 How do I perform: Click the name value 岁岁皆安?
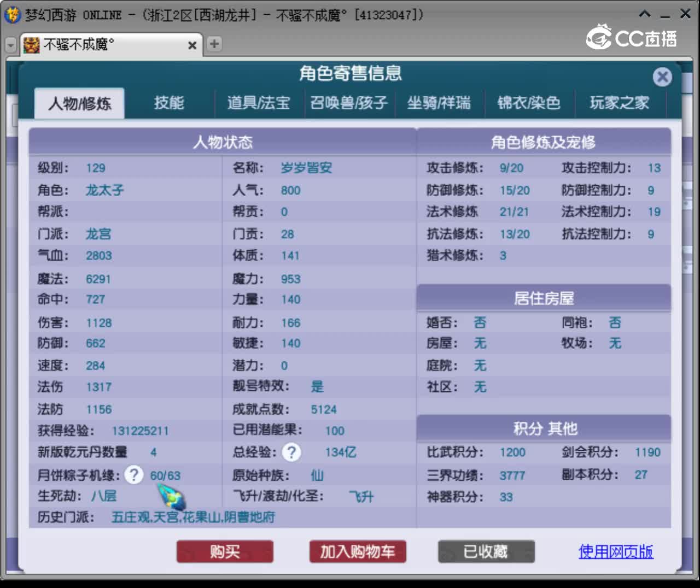306,168
